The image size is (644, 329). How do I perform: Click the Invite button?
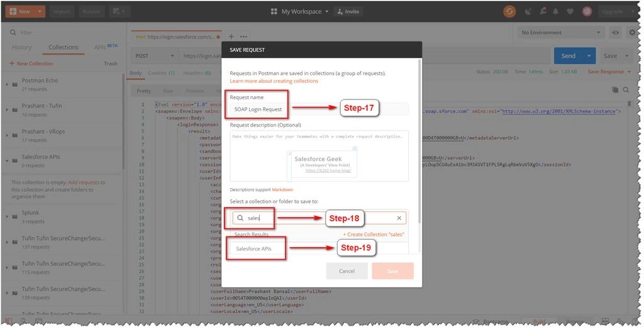coord(348,11)
